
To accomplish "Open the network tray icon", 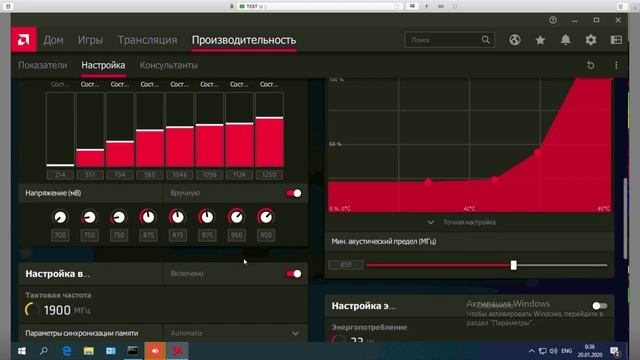I will (542, 351).
